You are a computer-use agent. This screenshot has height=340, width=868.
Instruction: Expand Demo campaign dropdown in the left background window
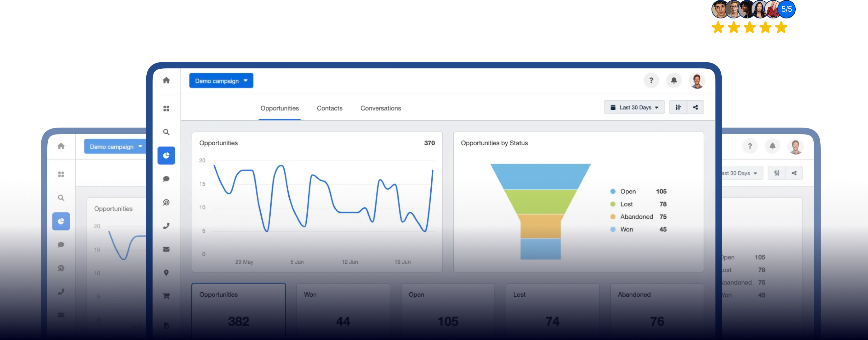[x=115, y=146]
